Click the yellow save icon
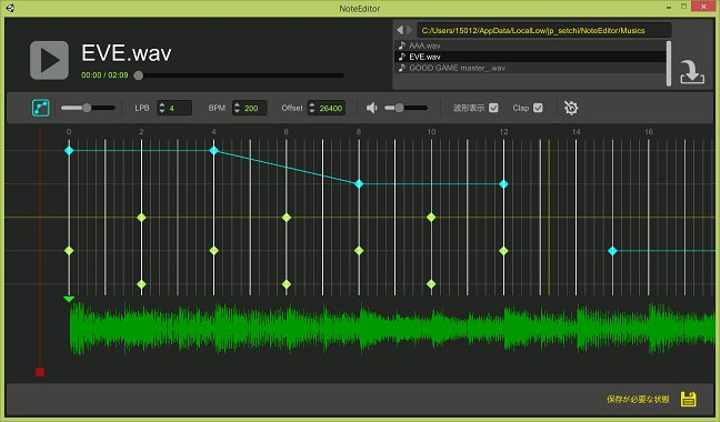This screenshot has height=422, width=720. 688,399
